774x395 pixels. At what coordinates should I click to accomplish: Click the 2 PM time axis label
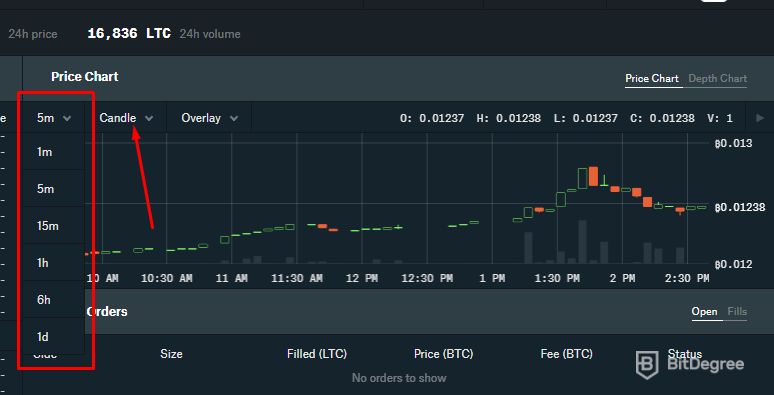pyautogui.click(x=622, y=278)
